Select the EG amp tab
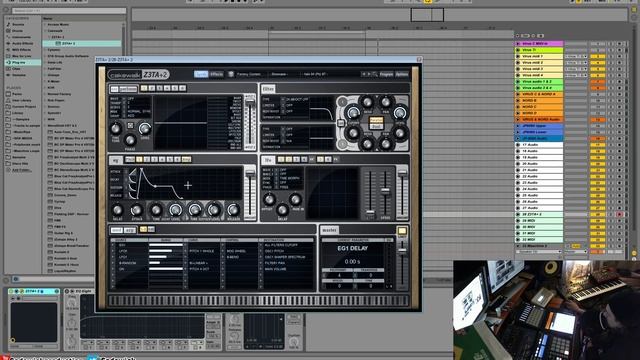The height and width of the screenshot is (360, 640). [186, 159]
